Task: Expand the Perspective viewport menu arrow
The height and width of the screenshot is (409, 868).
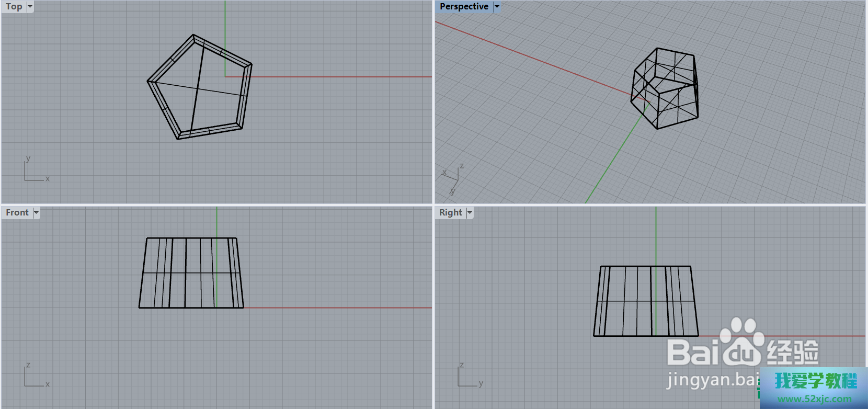Action: 497,7
